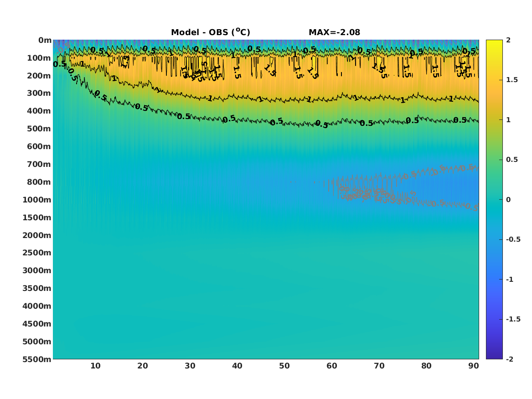Click the colorbar top tick label "2"
The width and height of the screenshot is (532, 399).
tap(508, 40)
